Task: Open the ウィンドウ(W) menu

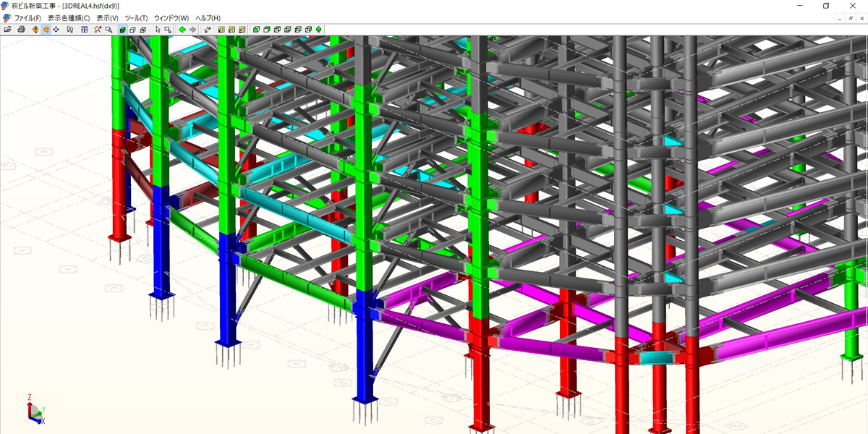Action: pyautogui.click(x=171, y=18)
